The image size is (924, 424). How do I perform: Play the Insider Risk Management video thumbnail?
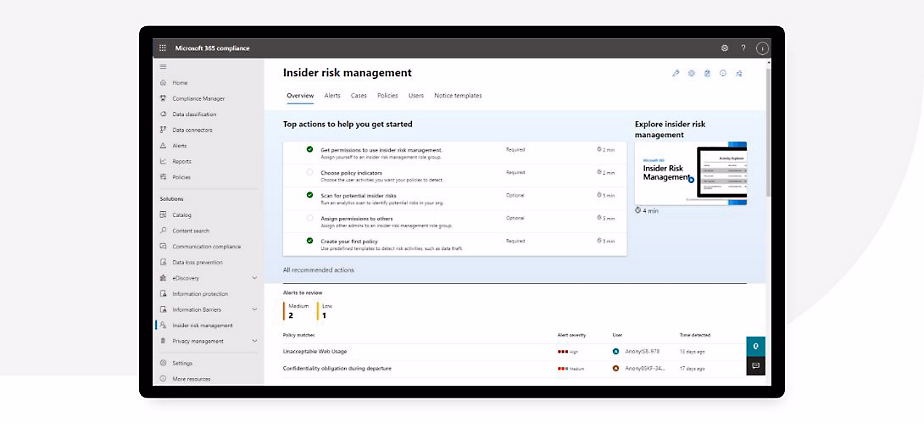point(690,173)
